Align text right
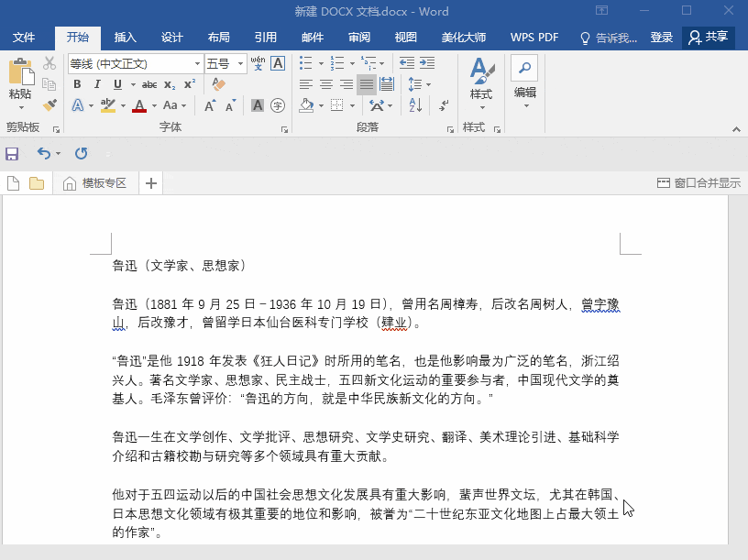Screen dimensions: 748x560 point(346,84)
